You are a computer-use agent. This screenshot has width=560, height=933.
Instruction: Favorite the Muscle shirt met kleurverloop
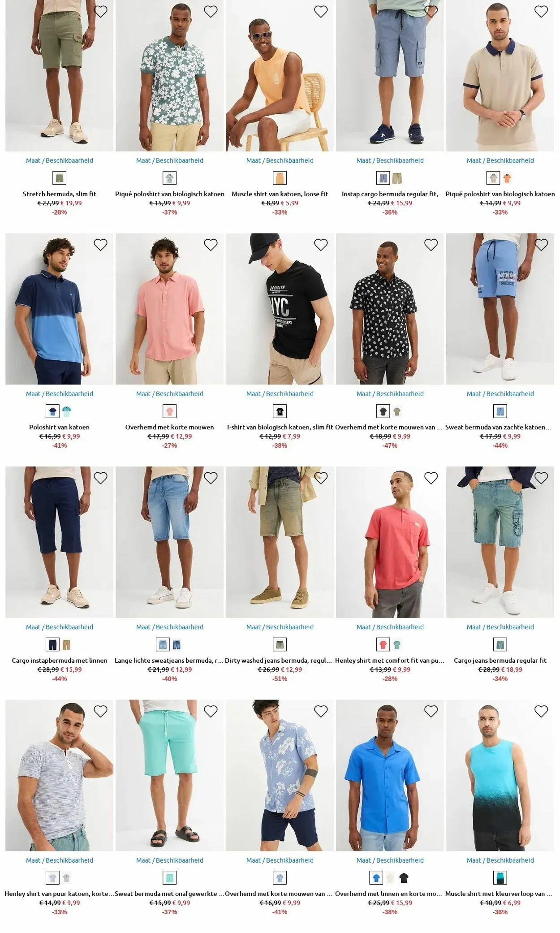coord(541,711)
